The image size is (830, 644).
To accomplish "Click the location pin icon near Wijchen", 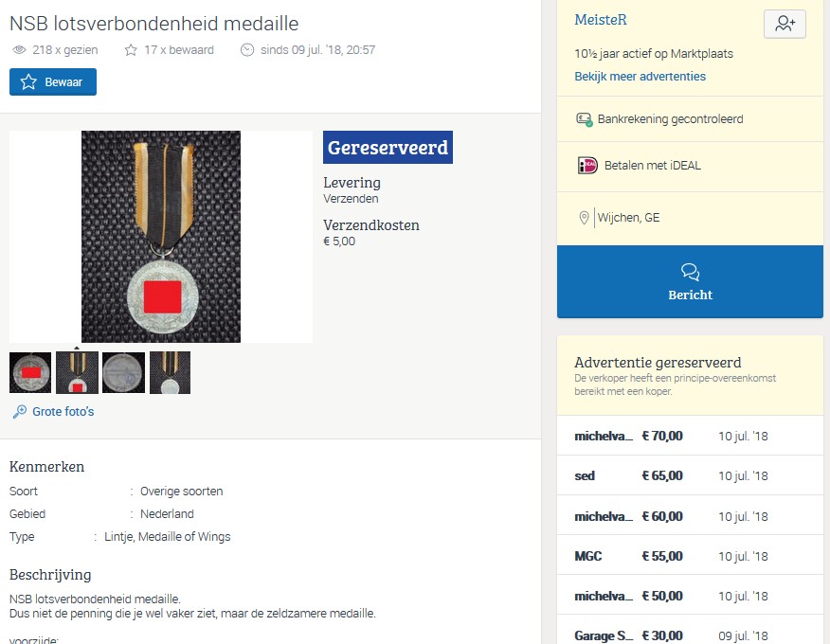I will [584, 218].
